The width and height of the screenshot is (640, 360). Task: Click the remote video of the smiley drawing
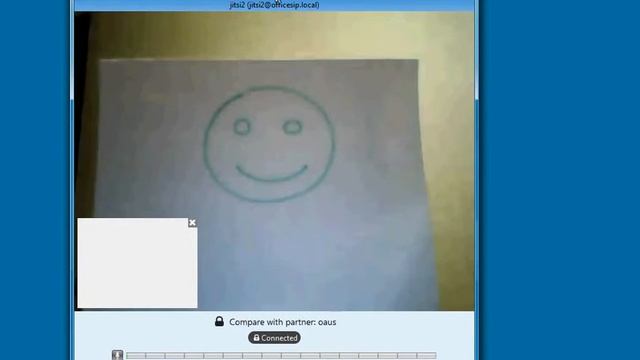click(x=274, y=161)
